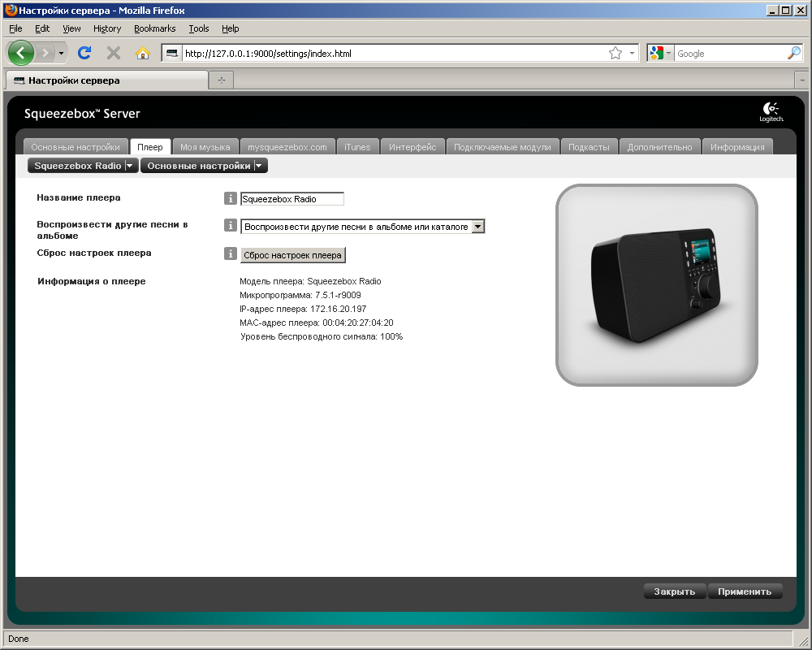
Task: Click the Squeezebox Radio device image
Action: (x=657, y=285)
